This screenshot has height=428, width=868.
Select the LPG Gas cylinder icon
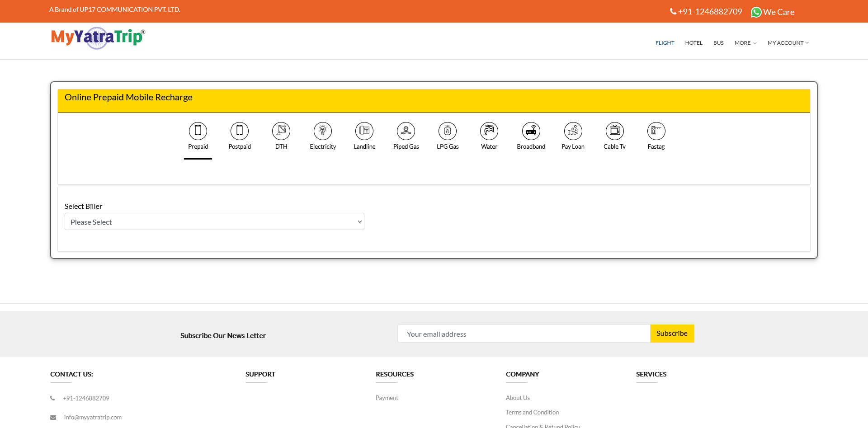pyautogui.click(x=448, y=131)
